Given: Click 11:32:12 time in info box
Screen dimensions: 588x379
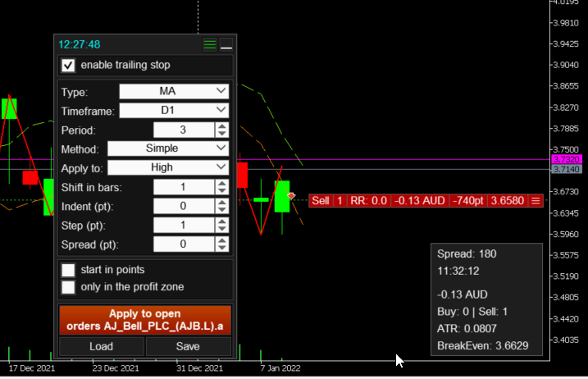Looking at the screenshot, I should point(458,272).
